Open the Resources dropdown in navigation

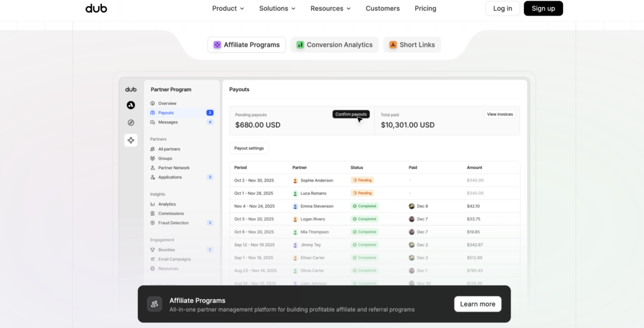(x=331, y=8)
